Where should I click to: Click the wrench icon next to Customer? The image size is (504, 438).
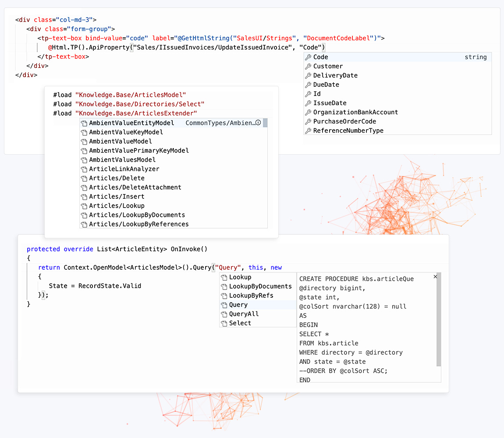coord(308,67)
